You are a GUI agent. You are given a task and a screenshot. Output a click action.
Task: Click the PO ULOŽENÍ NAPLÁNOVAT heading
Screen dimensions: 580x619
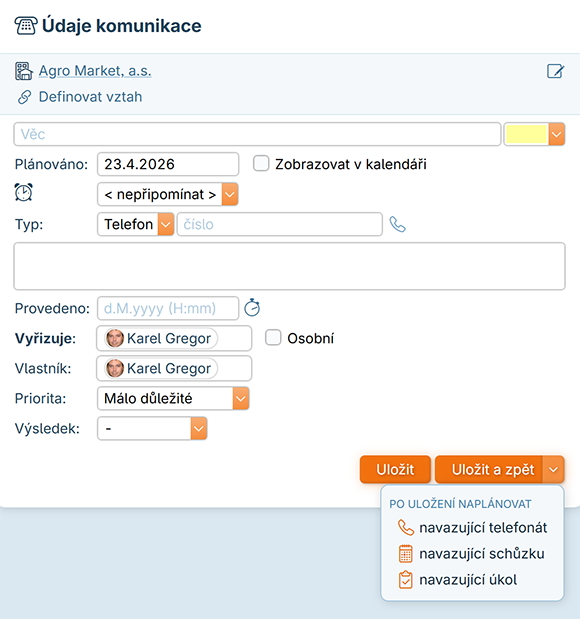click(460, 504)
